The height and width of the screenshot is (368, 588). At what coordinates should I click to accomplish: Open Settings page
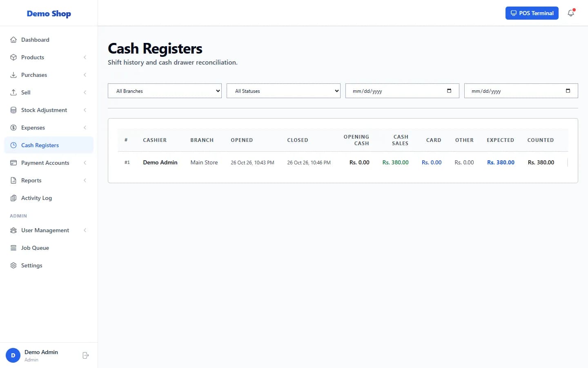[49, 265]
